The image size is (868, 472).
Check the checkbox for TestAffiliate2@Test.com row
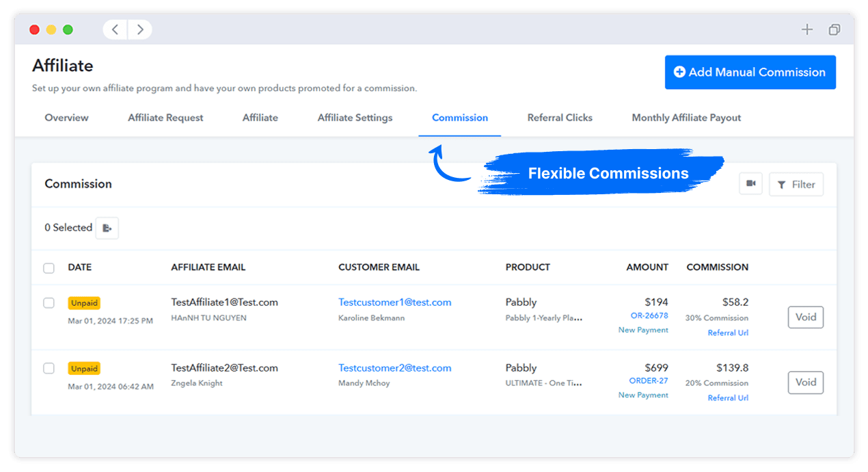[49, 368]
